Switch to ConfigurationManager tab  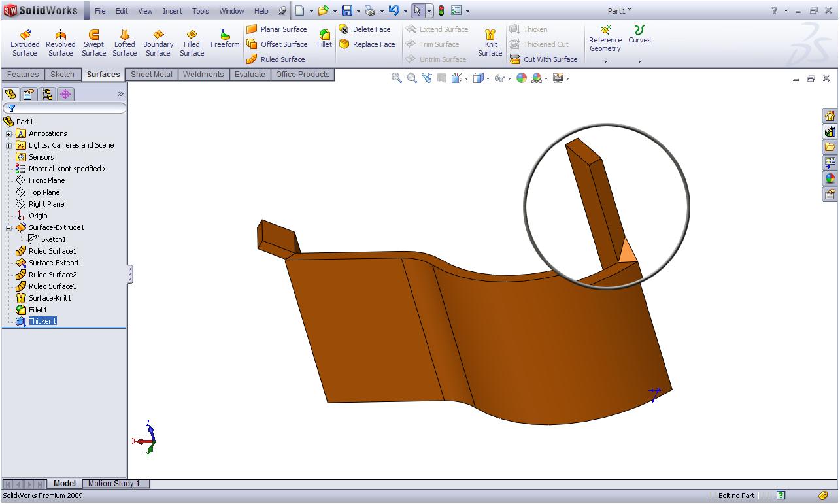coord(47,94)
